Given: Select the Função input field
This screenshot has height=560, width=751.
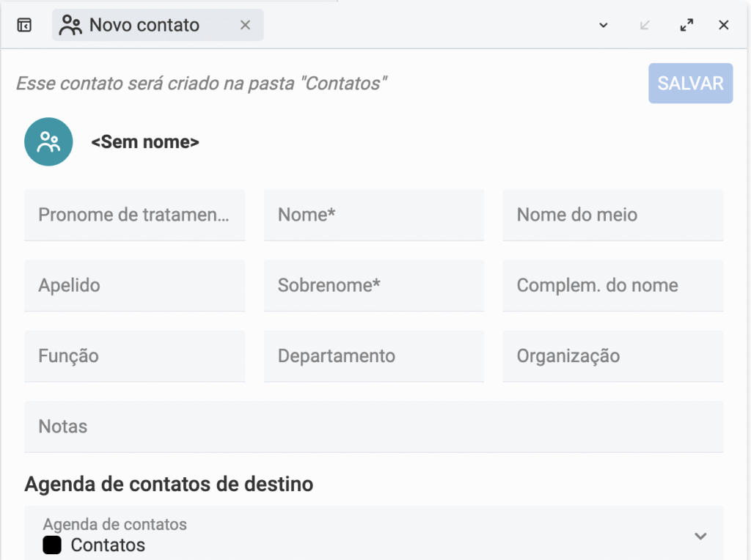Looking at the screenshot, I should tap(135, 355).
